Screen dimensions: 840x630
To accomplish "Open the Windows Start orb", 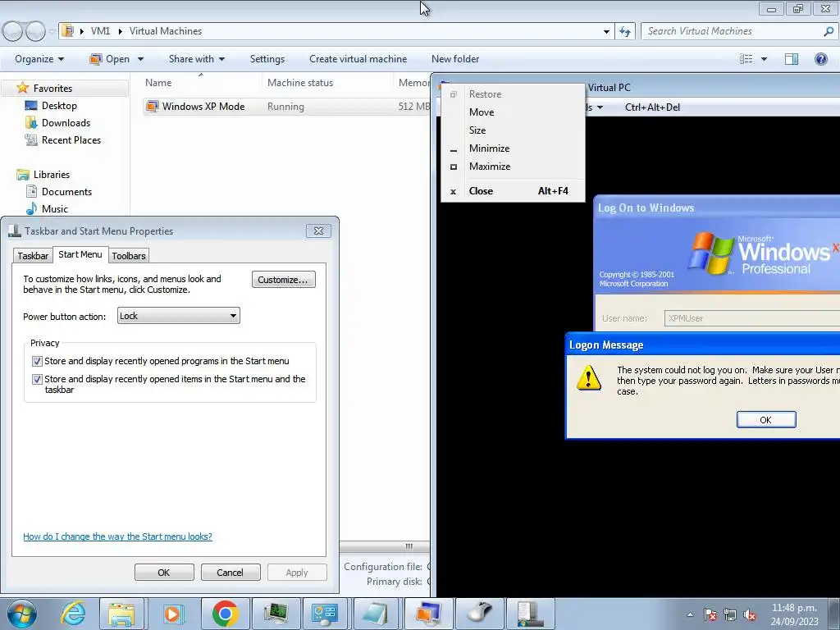I will point(21,614).
